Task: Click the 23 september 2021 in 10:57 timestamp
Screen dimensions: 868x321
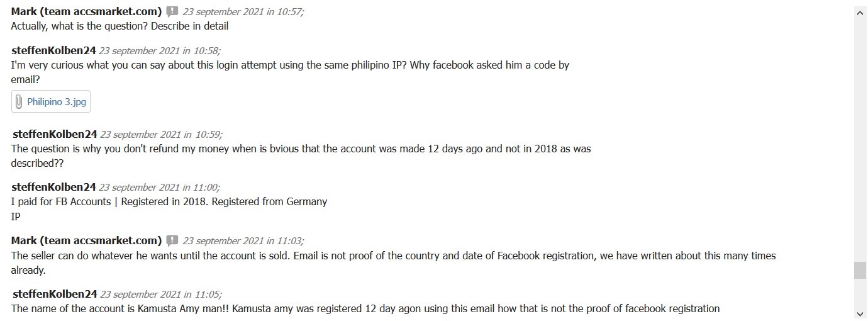Action: click(243, 11)
